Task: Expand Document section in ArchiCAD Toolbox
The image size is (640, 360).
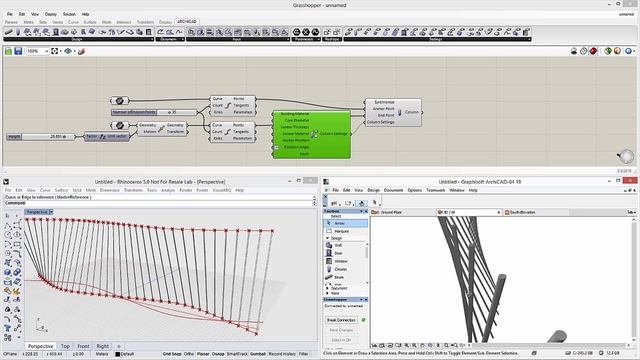Action: coord(327,288)
